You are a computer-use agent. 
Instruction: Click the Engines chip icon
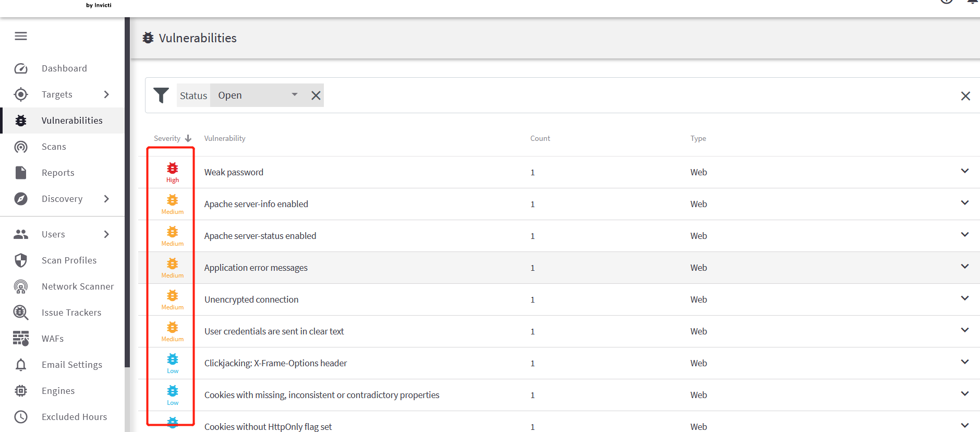click(21, 391)
